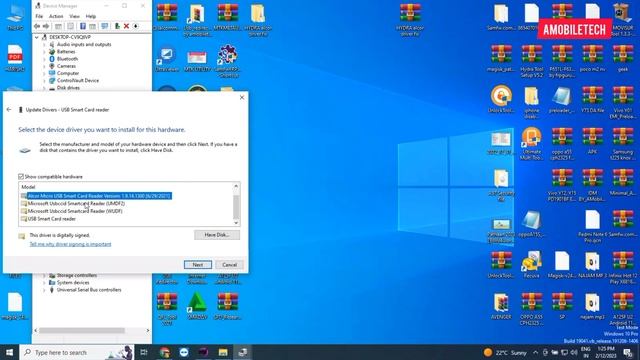Toggle the Show compatible hardware checkbox
The width and height of the screenshot is (640, 360).
click(21, 176)
